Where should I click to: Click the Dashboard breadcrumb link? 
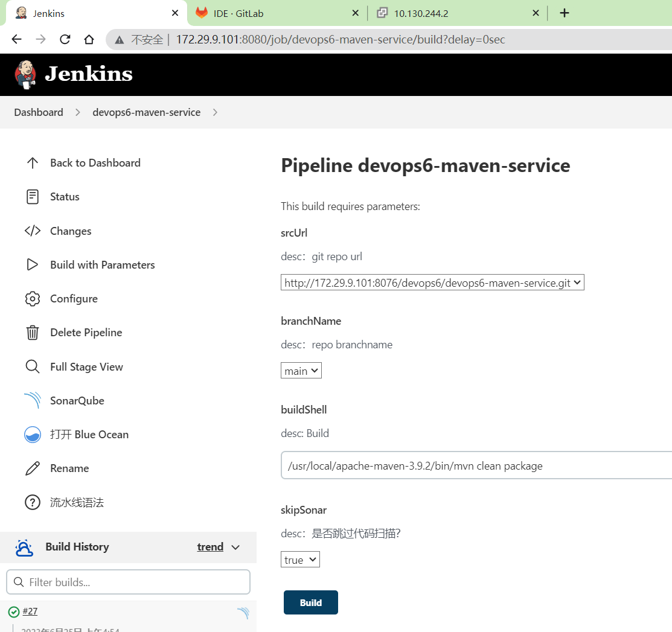(39, 112)
